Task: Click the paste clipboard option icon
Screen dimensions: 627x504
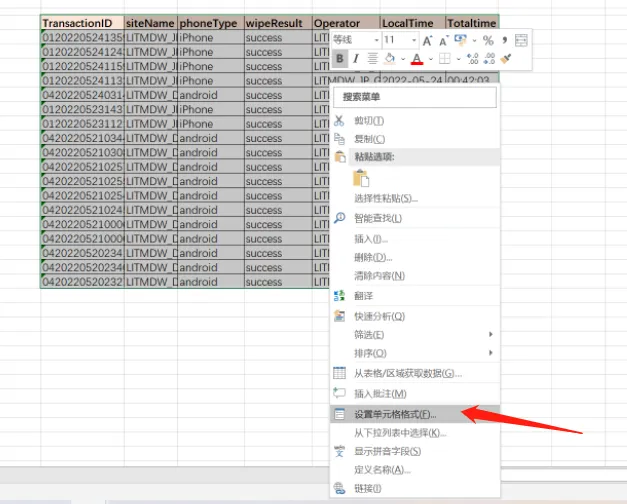Action: pos(361,178)
